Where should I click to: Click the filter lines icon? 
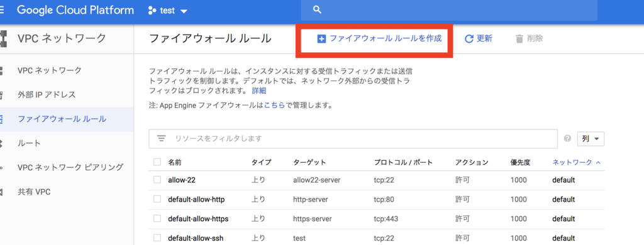coord(162,138)
